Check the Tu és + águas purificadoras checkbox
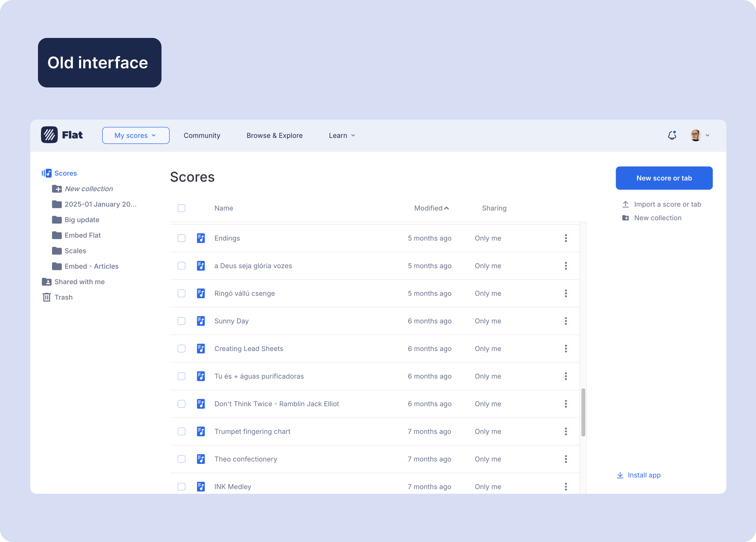The image size is (756, 542). coord(181,376)
